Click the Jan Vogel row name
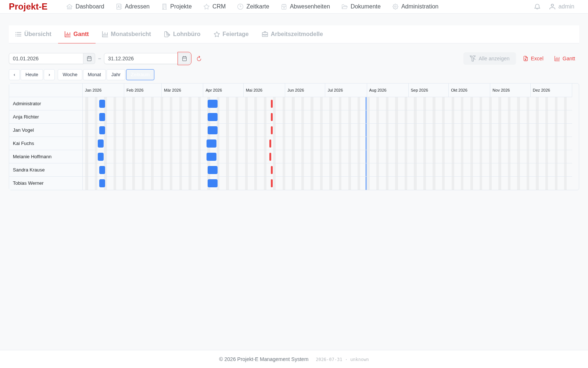The height and width of the screenshot is (368, 588). [x=23, y=130]
